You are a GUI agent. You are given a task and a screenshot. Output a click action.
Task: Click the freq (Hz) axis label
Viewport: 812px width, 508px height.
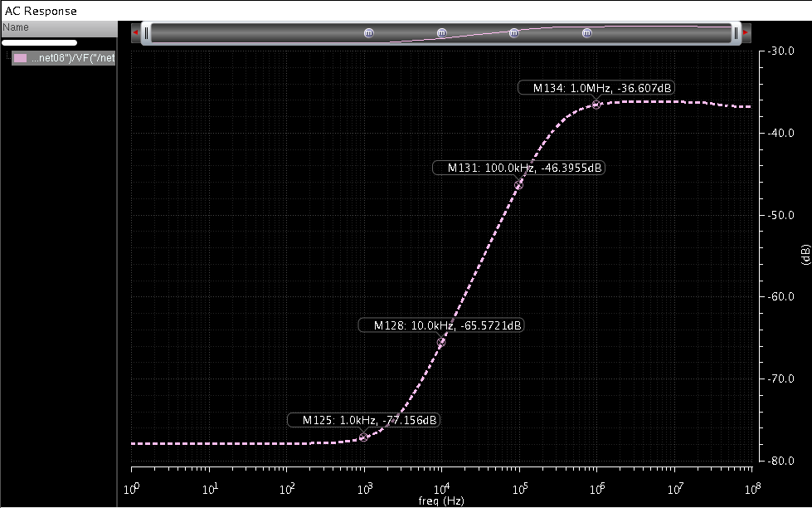[441, 501]
